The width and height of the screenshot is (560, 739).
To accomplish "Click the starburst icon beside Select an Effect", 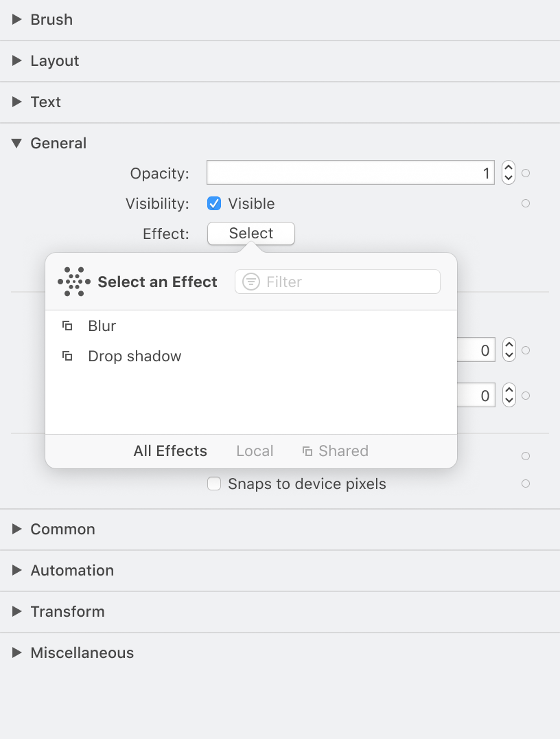I will pyautogui.click(x=73, y=282).
